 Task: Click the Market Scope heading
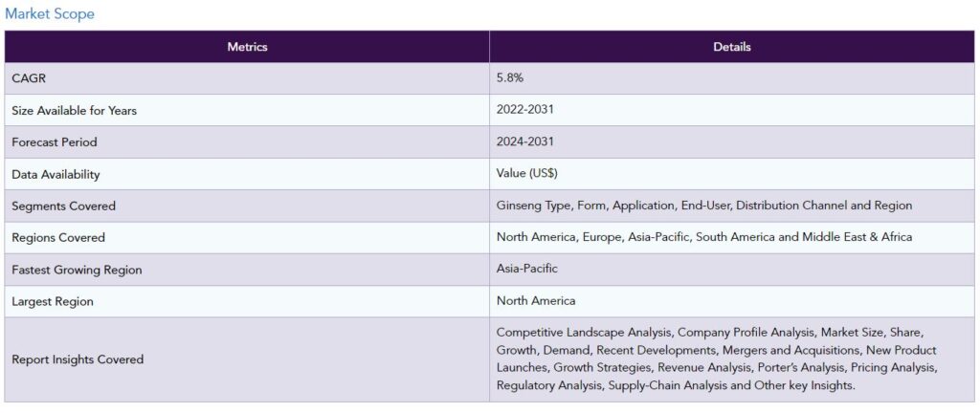pyautogui.click(x=50, y=13)
